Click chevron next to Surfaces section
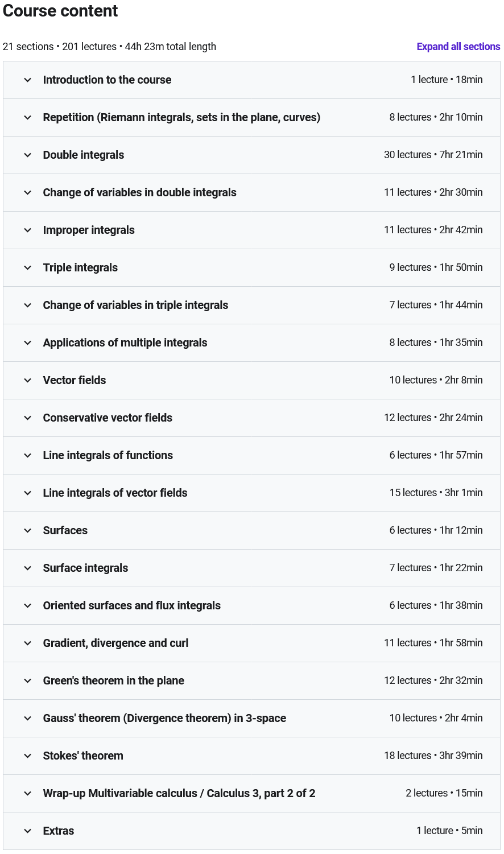This screenshot has height=854, width=504. tap(28, 531)
